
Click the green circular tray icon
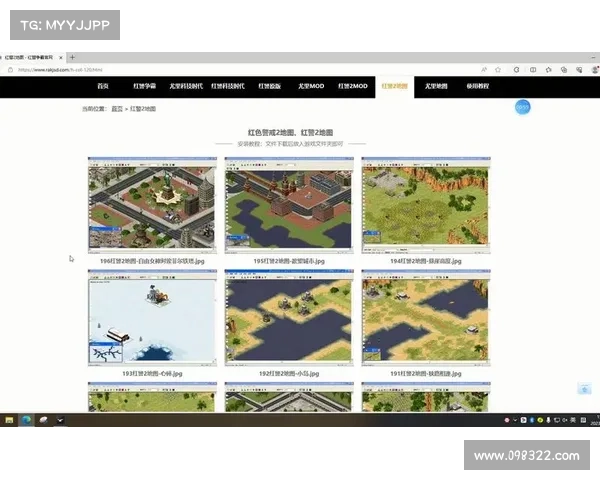(540, 420)
